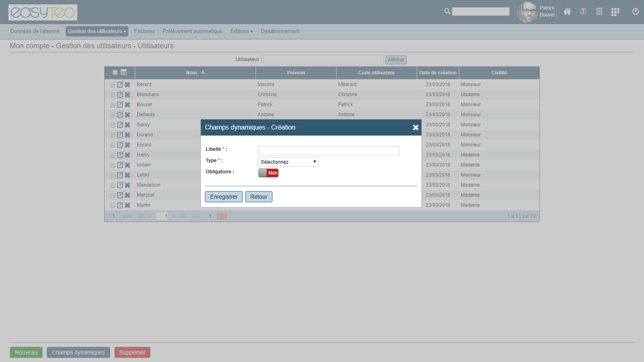The width and height of the screenshot is (644, 362).
Task: Check the checkbox for Bouvet row
Action: pyautogui.click(x=113, y=105)
